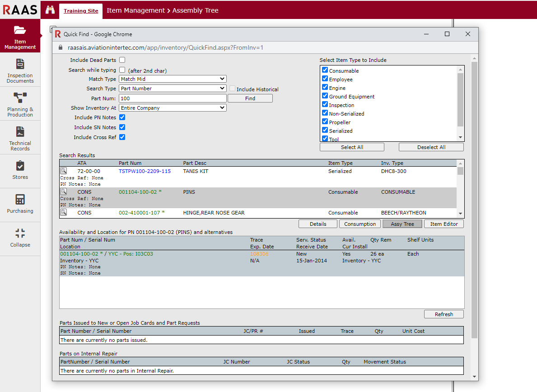Viewport: 537px width, 392px height.
Task: Click the Part Num input field
Action: [x=173, y=98]
